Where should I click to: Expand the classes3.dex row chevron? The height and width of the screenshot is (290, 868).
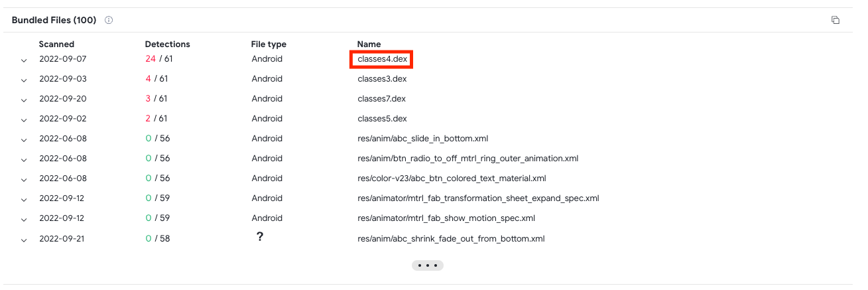point(24,80)
